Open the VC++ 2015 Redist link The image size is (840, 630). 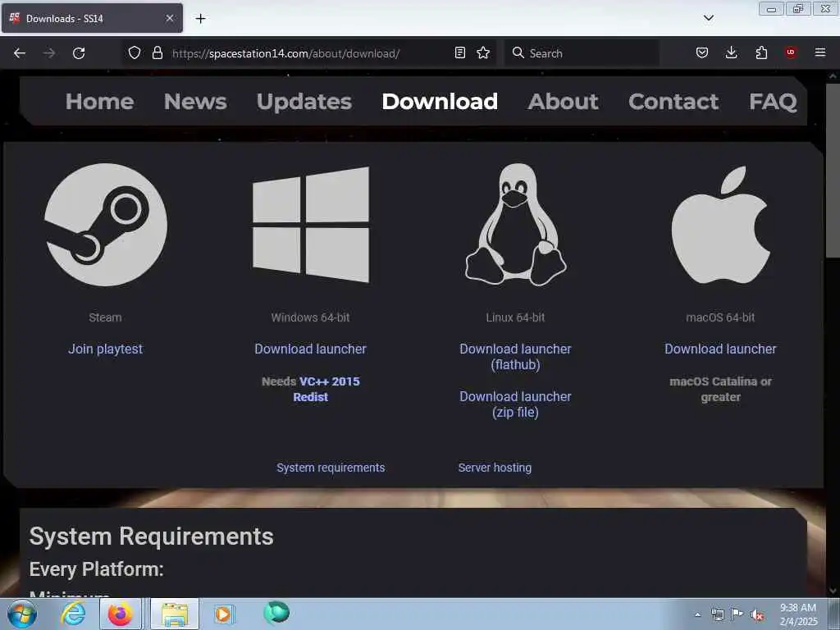click(x=326, y=389)
